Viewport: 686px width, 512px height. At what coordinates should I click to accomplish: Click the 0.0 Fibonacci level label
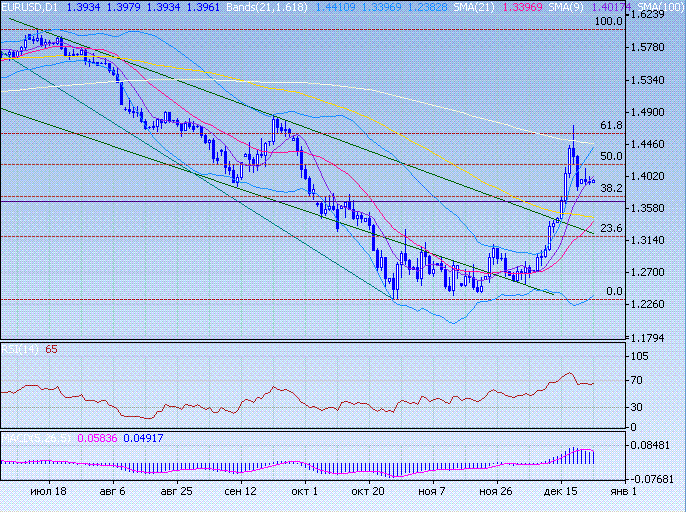[x=614, y=291]
